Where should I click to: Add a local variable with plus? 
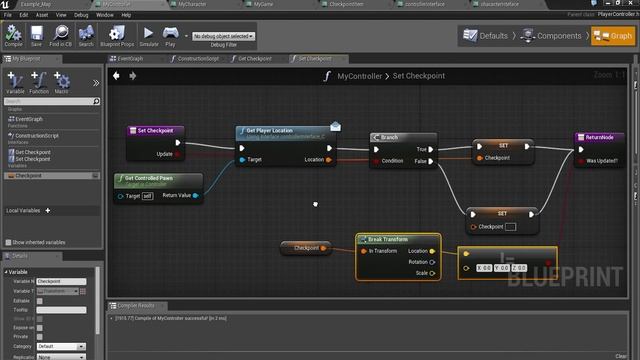48,211
